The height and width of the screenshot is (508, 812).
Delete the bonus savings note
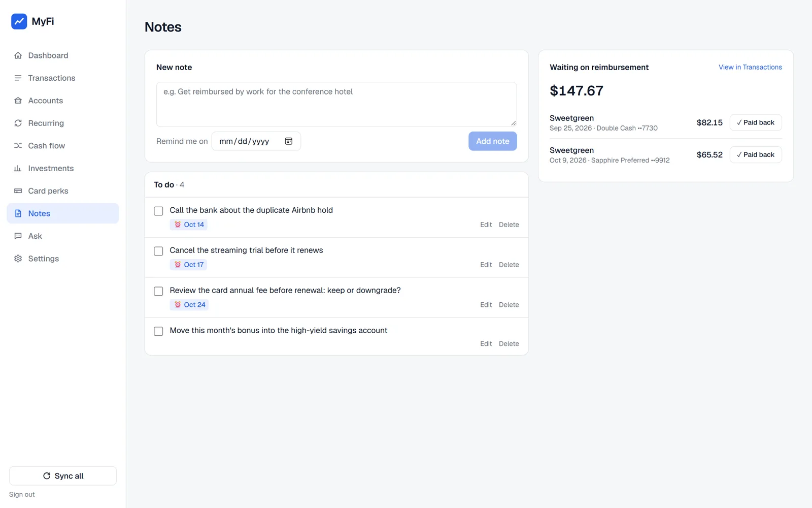(509, 344)
